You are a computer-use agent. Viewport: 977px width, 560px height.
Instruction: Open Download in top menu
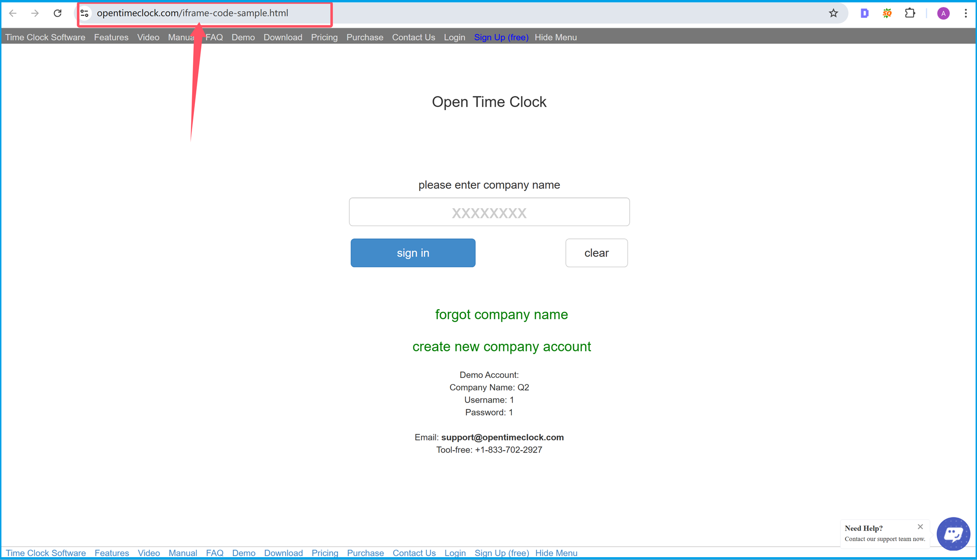coord(283,37)
